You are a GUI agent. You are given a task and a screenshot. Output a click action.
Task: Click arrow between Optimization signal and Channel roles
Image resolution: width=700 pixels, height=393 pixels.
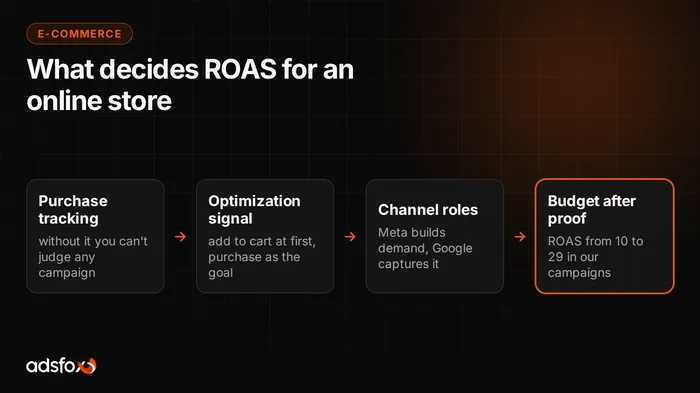[x=350, y=236]
